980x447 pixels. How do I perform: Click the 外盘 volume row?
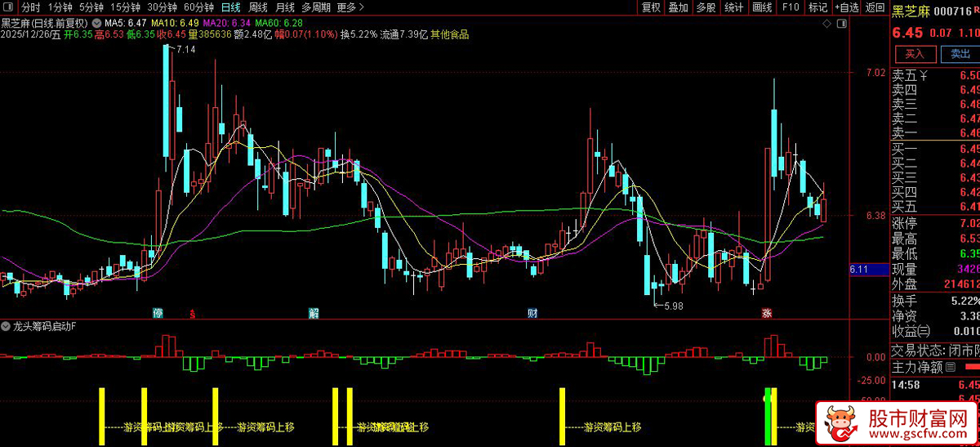(935, 284)
